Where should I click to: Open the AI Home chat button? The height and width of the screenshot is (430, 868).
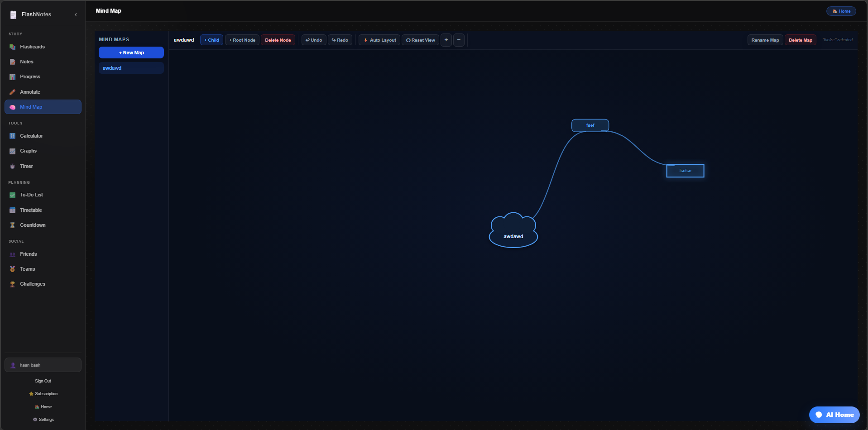coord(834,415)
